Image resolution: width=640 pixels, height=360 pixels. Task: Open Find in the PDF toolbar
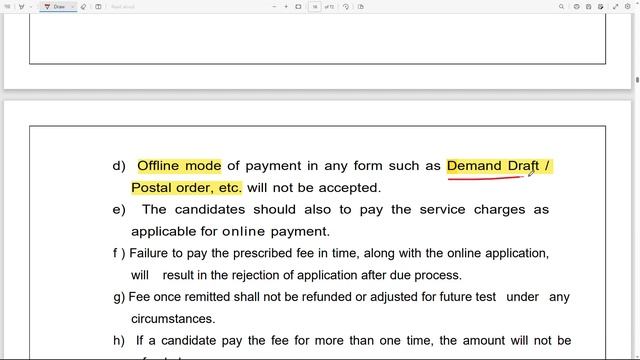pos(562,7)
